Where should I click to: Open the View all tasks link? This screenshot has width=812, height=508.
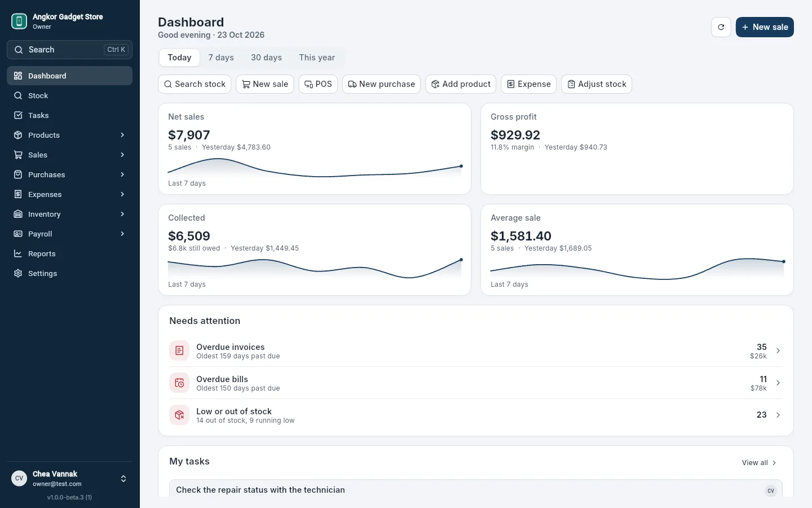tap(759, 463)
